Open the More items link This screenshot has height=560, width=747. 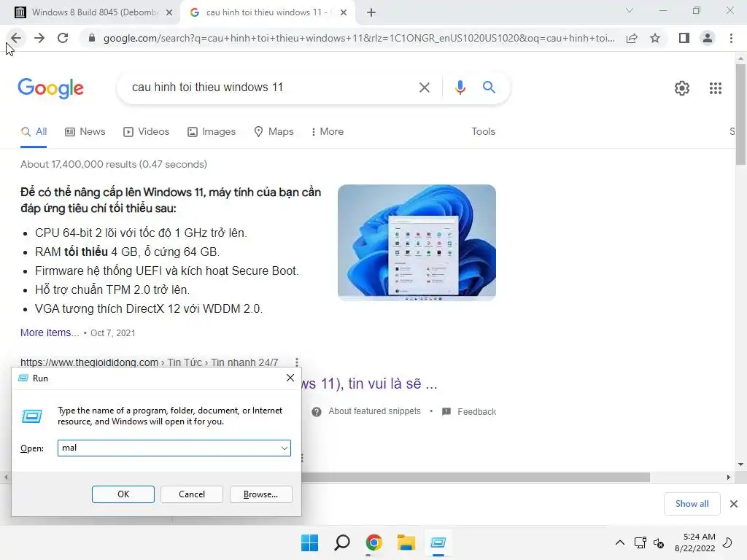pos(50,332)
